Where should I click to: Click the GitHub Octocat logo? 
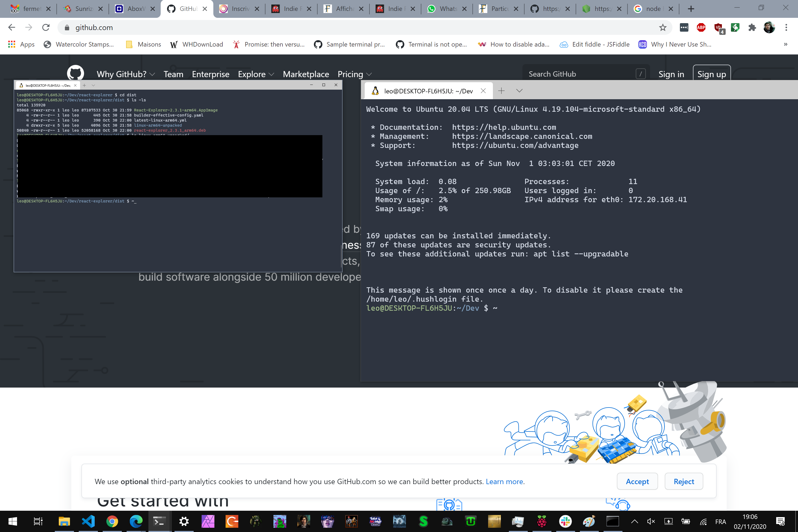(x=75, y=73)
